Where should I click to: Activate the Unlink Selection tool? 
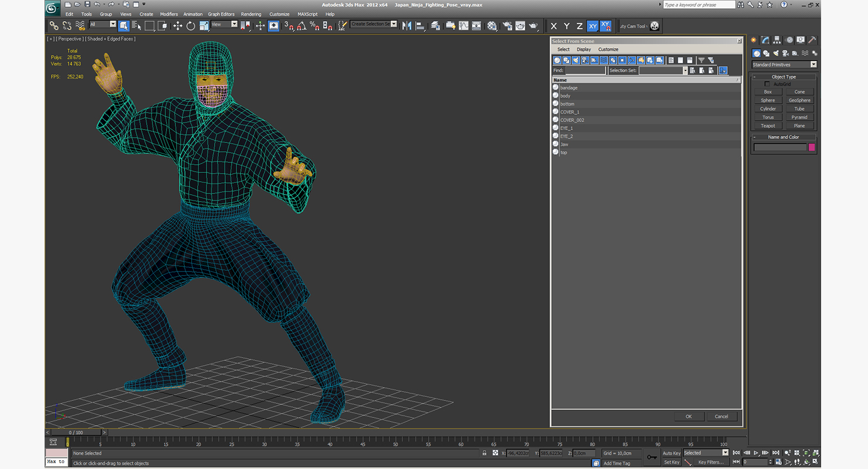67,26
